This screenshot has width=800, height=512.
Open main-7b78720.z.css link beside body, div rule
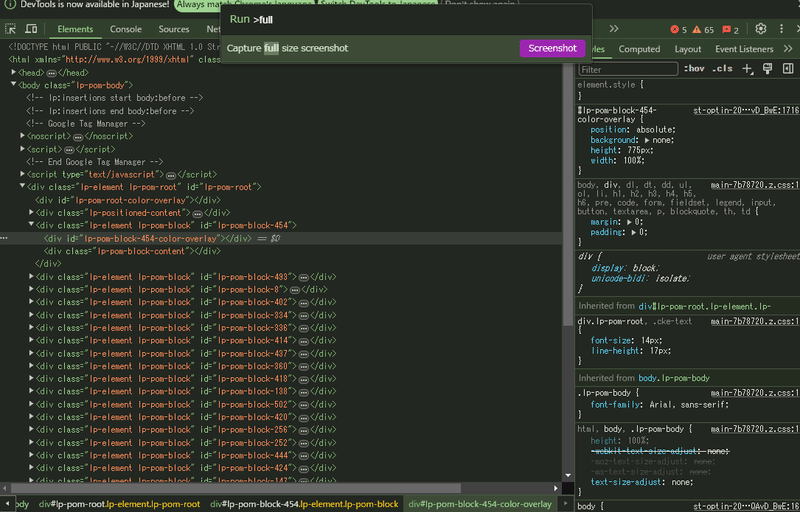click(755, 185)
